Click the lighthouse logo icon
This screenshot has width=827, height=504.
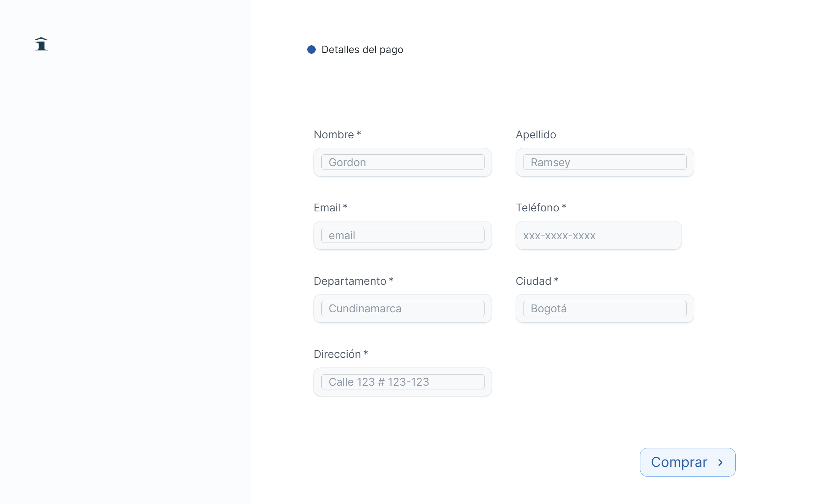pos(41,44)
